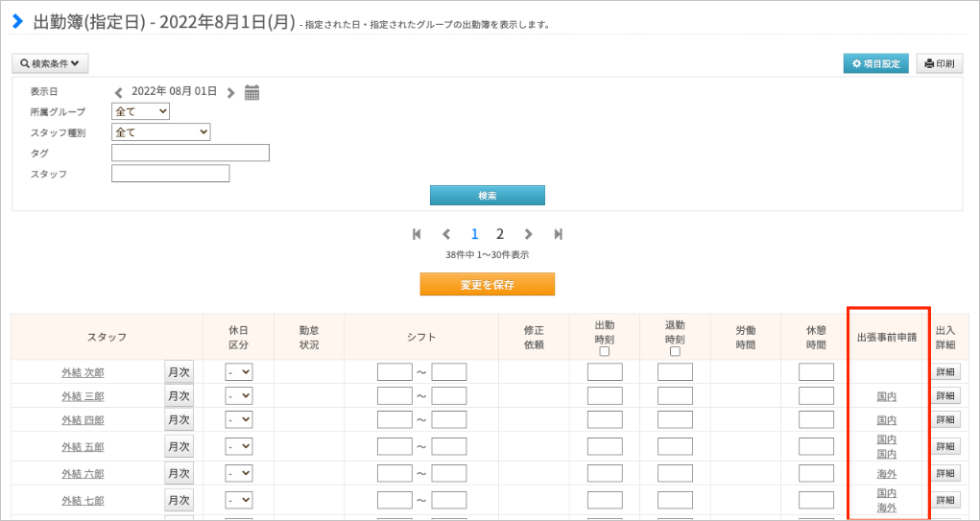980x521 pixels.
Task: Check the 退勤時刻 header checkbox
Action: pos(675,352)
